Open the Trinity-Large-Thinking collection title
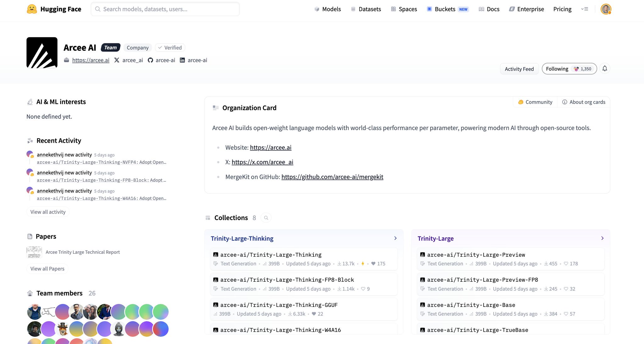This screenshot has width=644, height=344. (242, 238)
